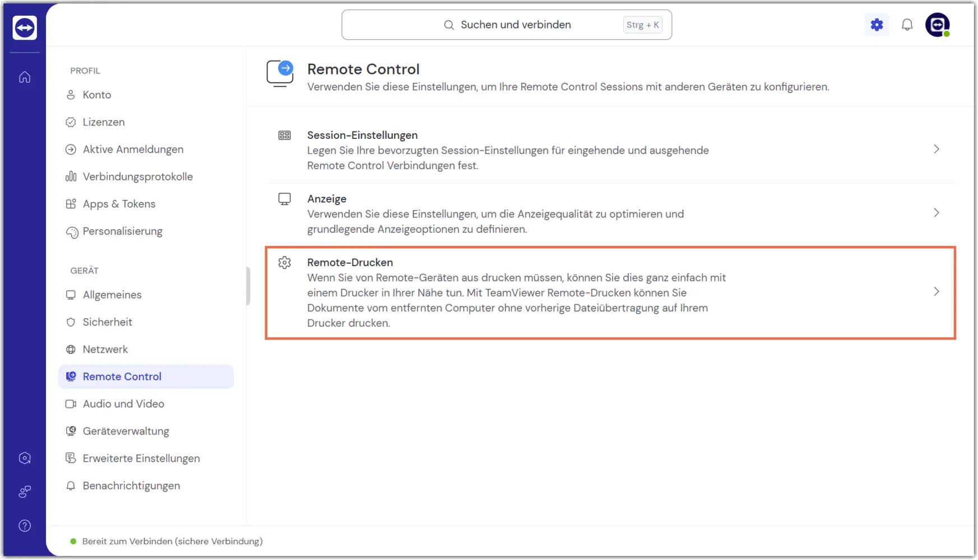978x560 pixels.
Task: Click the Verbindungsprotokolle chart icon
Action: coord(71,176)
